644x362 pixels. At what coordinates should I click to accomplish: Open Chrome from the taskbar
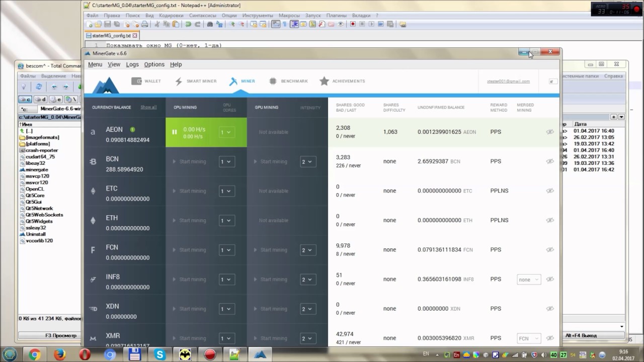35,354
